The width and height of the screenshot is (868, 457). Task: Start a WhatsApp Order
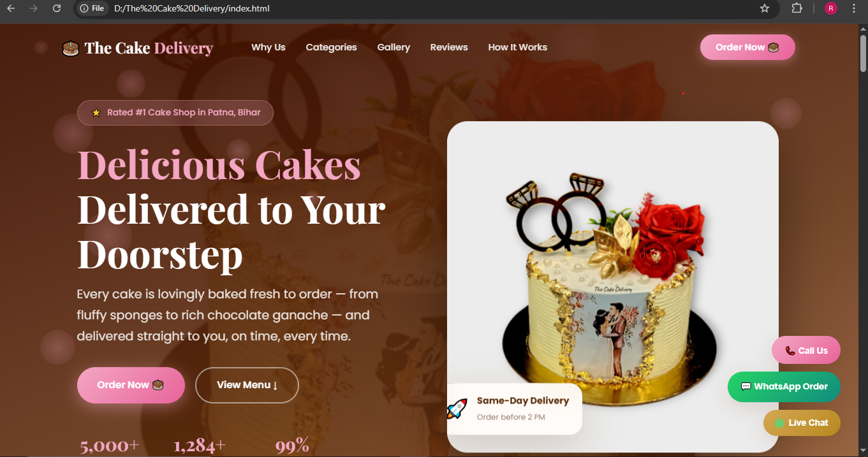(x=784, y=387)
